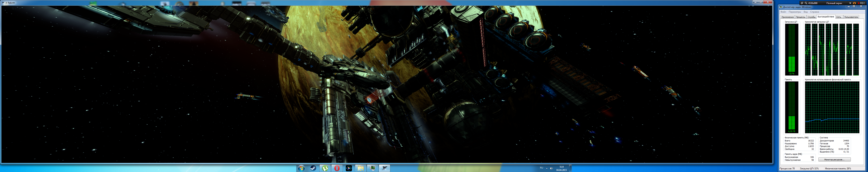868x172 pixels.
Task: Open uTorrent from the taskbar
Action: tap(325, 168)
